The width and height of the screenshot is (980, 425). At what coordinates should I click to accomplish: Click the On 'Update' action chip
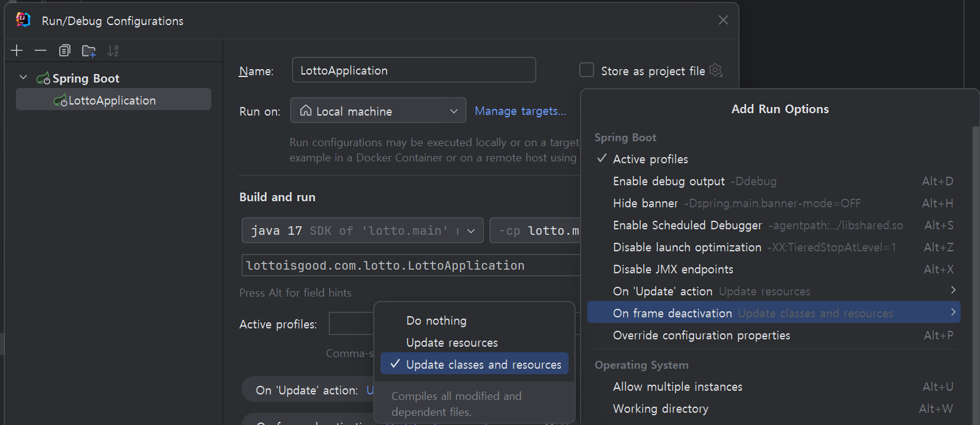[308, 390]
